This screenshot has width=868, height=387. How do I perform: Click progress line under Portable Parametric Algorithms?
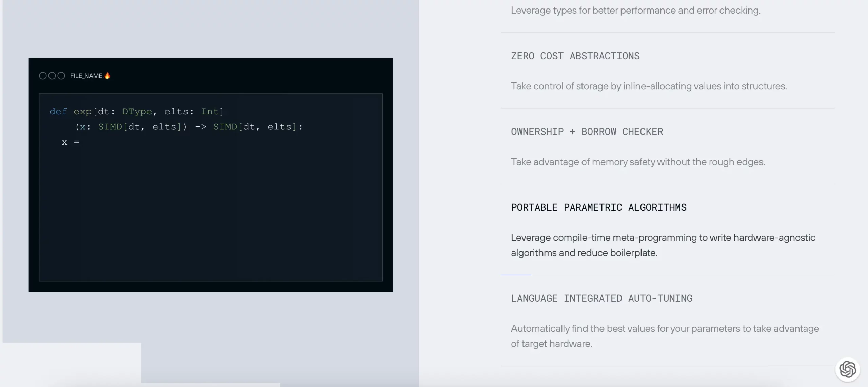[516, 275]
